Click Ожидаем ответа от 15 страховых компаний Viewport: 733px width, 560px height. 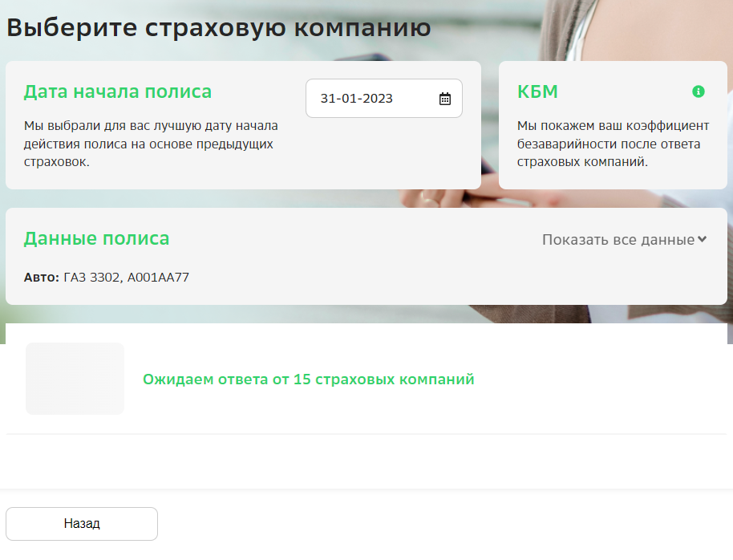click(309, 378)
